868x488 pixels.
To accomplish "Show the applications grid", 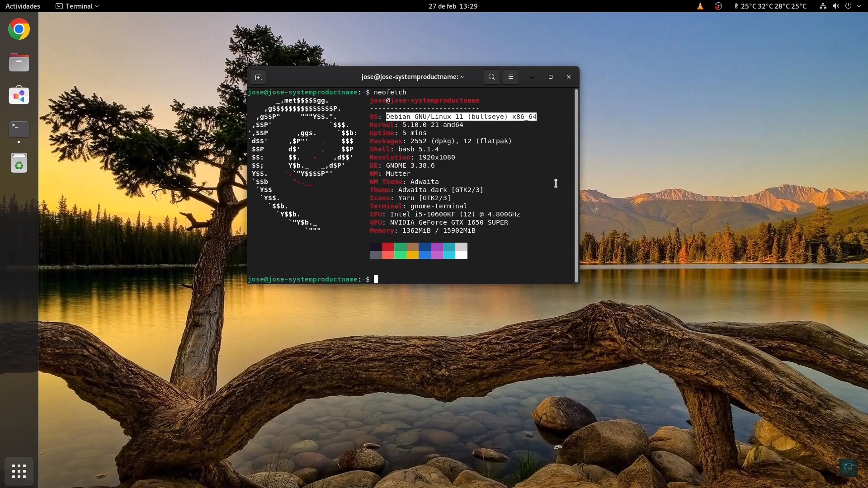I will (19, 471).
